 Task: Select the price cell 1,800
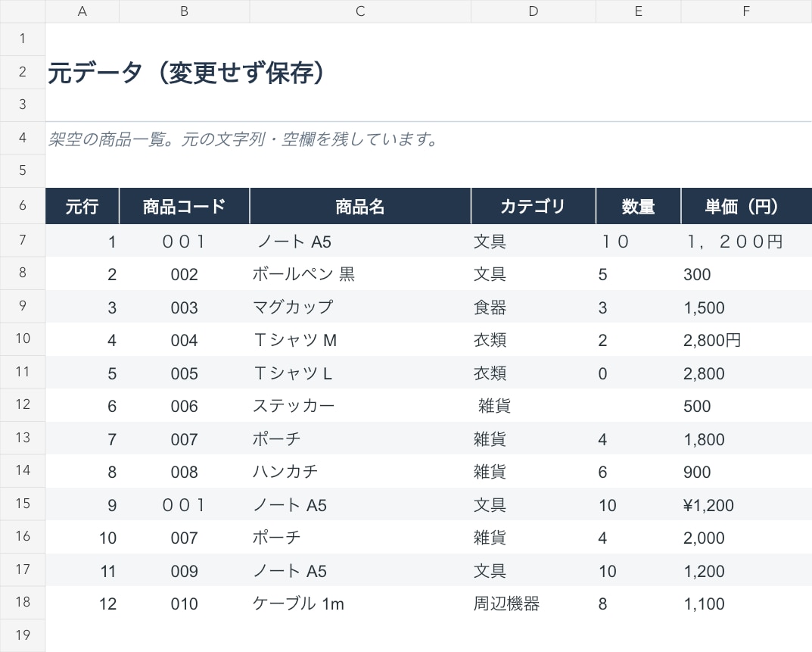pyautogui.click(x=746, y=439)
